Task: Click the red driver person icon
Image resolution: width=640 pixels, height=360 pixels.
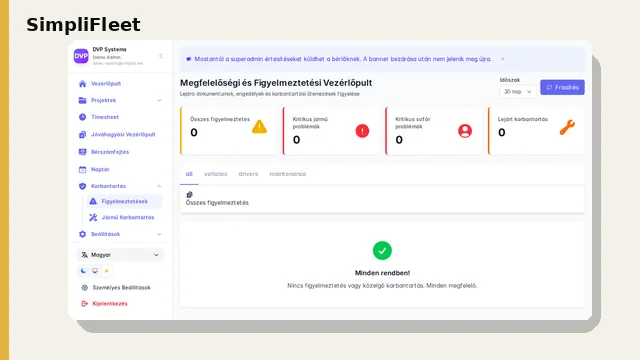Action: 465,131
